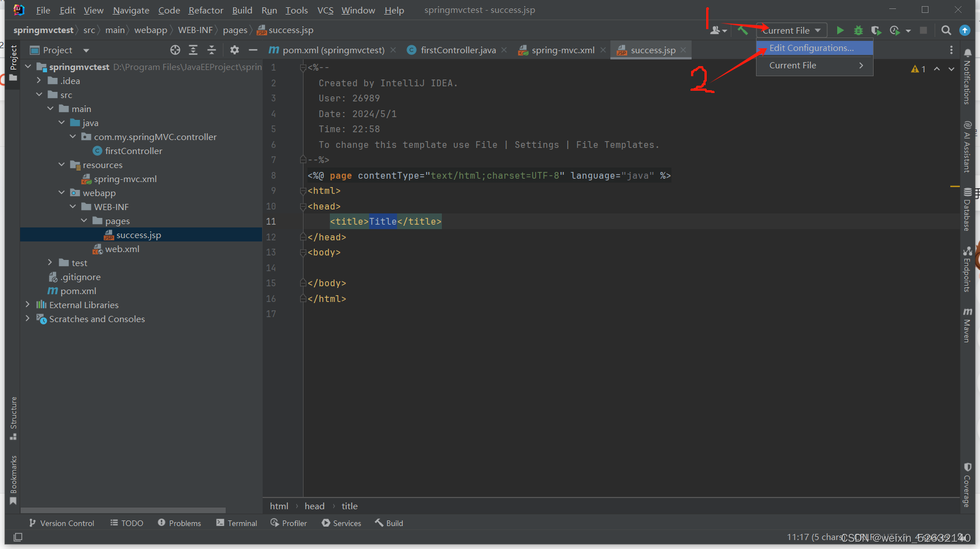The height and width of the screenshot is (549, 980).
Task: Open the AI Assistant tool window
Action: (x=967, y=146)
